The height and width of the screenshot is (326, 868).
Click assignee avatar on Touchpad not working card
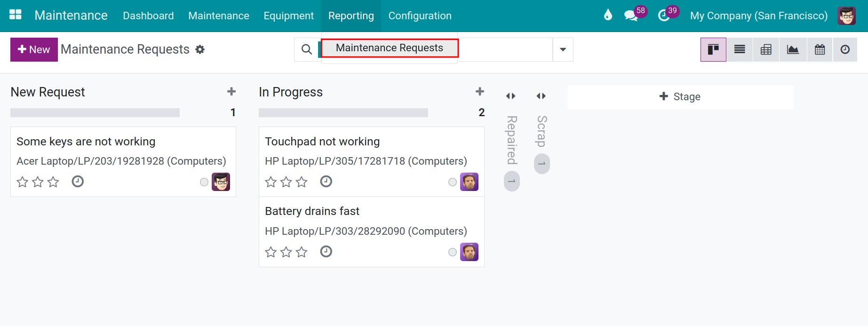[x=469, y=182]
